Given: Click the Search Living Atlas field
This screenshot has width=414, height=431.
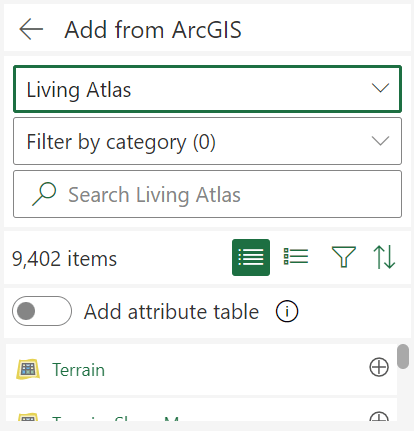Looking at the screenshot, I should pyautogui.click(x=207, y=194).
